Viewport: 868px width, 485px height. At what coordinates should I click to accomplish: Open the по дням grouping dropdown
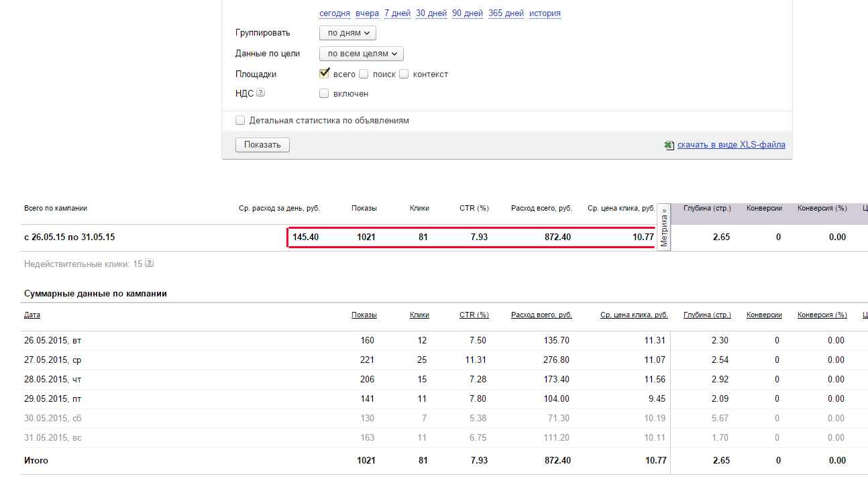tap(347, 33)
